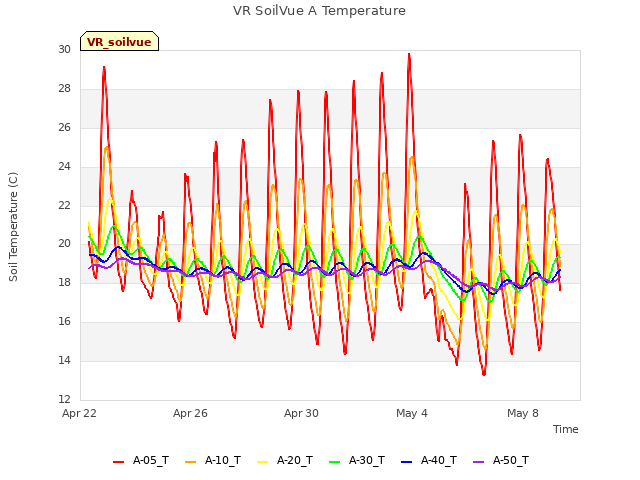Click the purple A-50_T legend color marker
The width and height of the screenshot is (640, 480).
478,462
